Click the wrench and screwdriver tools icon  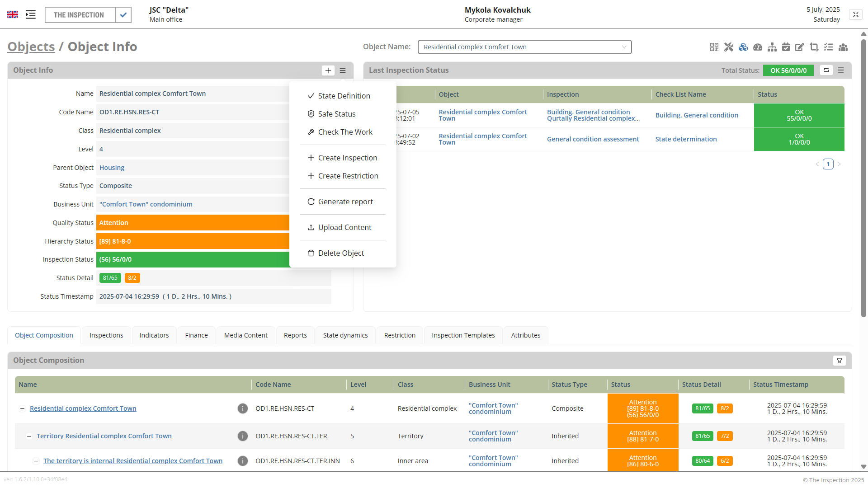[728, 47]
